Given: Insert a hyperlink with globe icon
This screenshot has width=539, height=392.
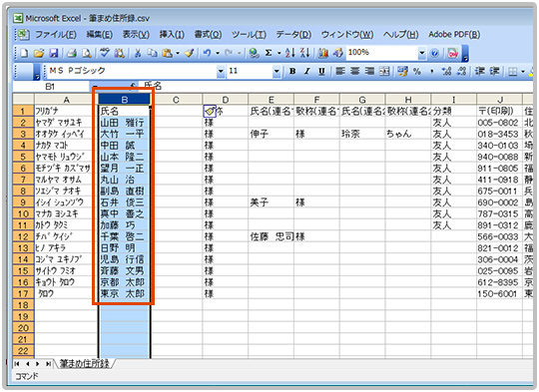Looking at the screenshot, I should [x=254, y=53].
